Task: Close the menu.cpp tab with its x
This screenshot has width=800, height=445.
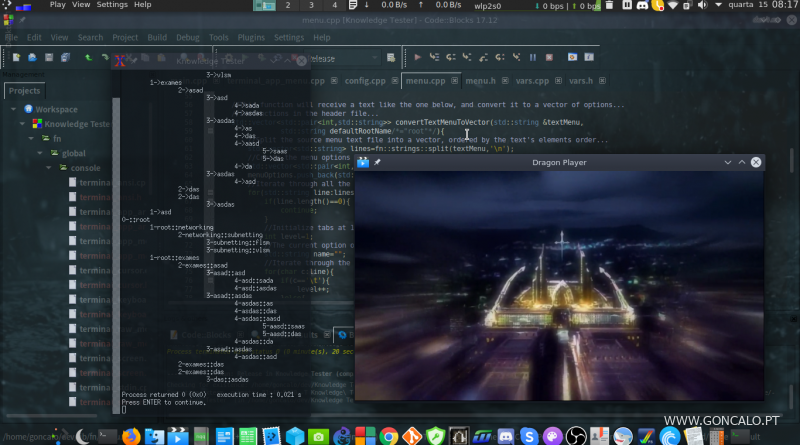Action: 455,81
